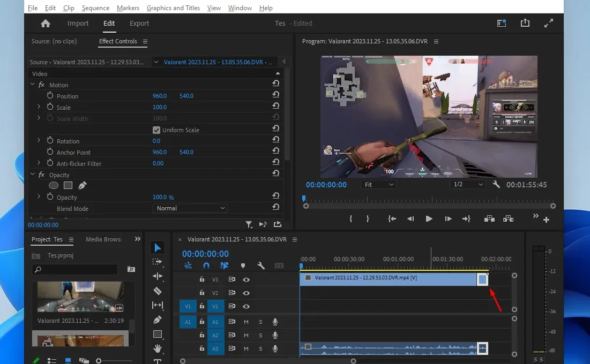Uncheck the Uniform Scale checkbox
Viewport: 590px width, 364px height.
156,130
